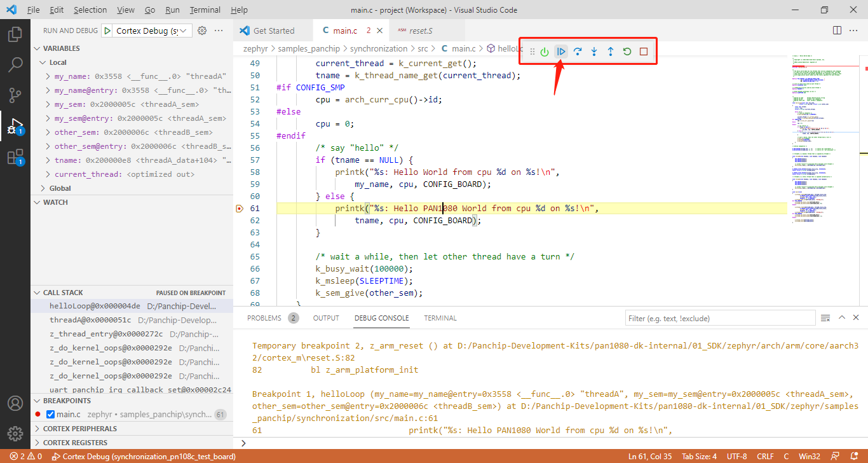Click Restart in the debug toolbar

(627, 52)
